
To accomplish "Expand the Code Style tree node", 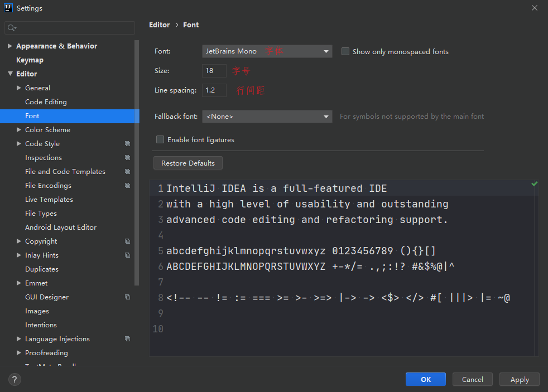I will [x=19, y=144].
